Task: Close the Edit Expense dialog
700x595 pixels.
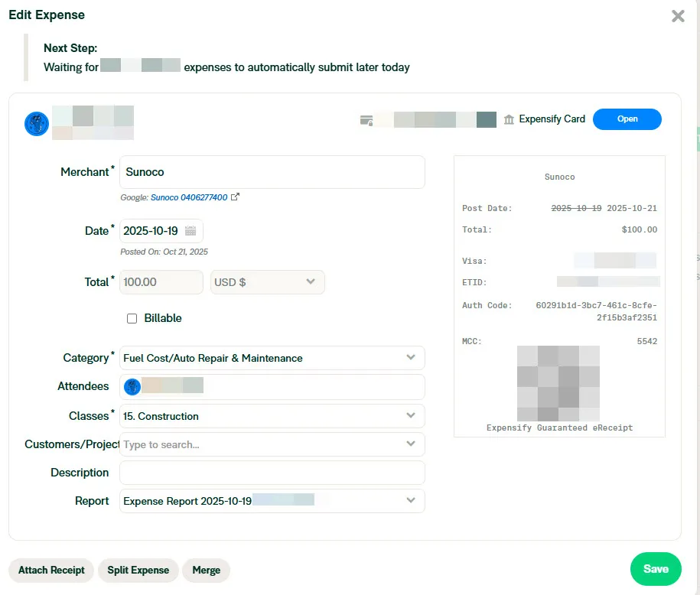Action: coord(678,16)
